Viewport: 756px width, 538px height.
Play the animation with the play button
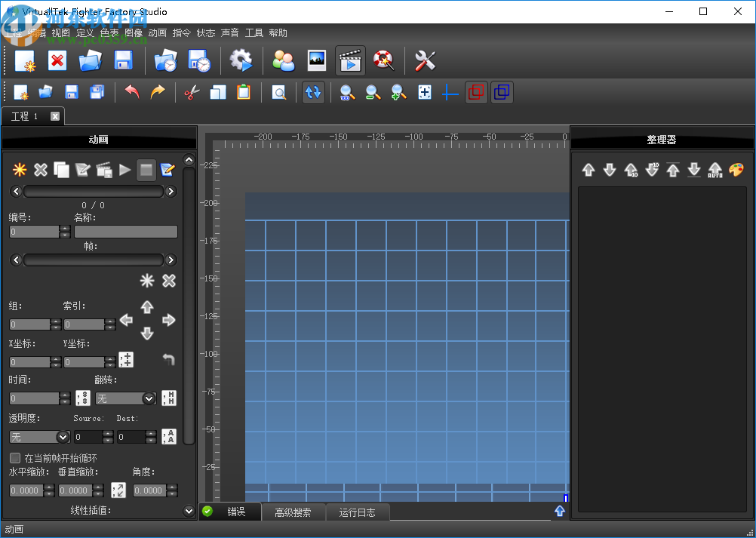coord(125,170)
